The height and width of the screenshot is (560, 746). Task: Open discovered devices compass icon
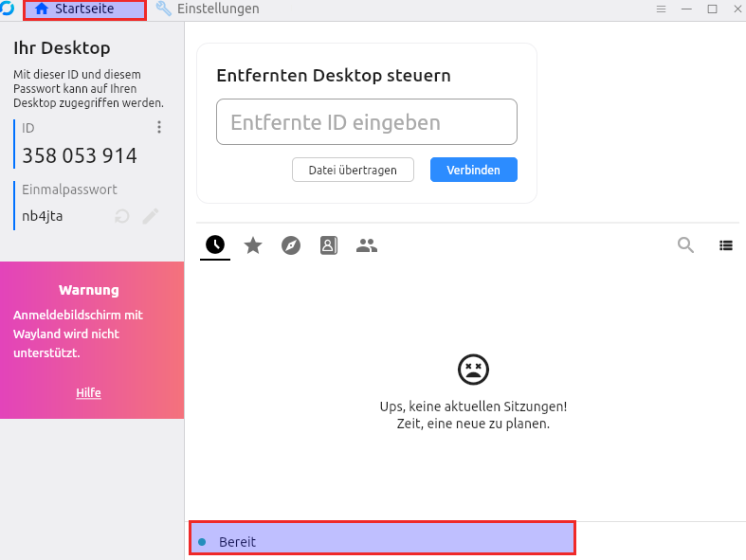pos(291,245)
